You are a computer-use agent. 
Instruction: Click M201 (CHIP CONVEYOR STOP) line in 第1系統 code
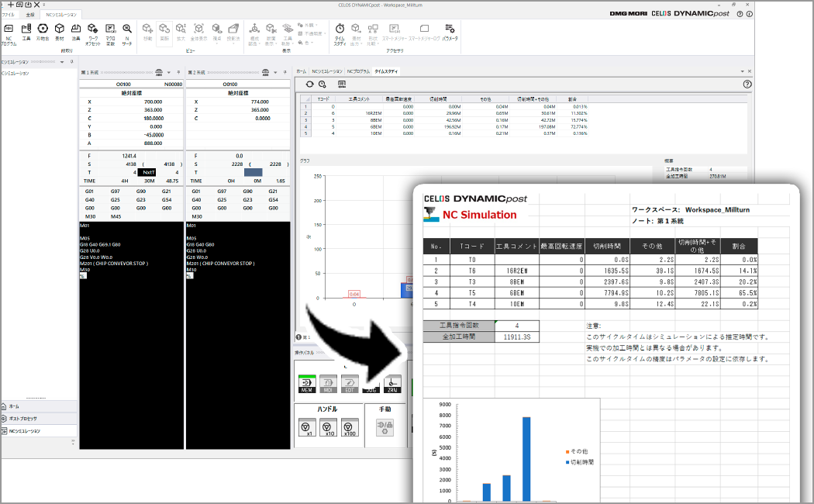pyautogui.click(x=114, y=264)
